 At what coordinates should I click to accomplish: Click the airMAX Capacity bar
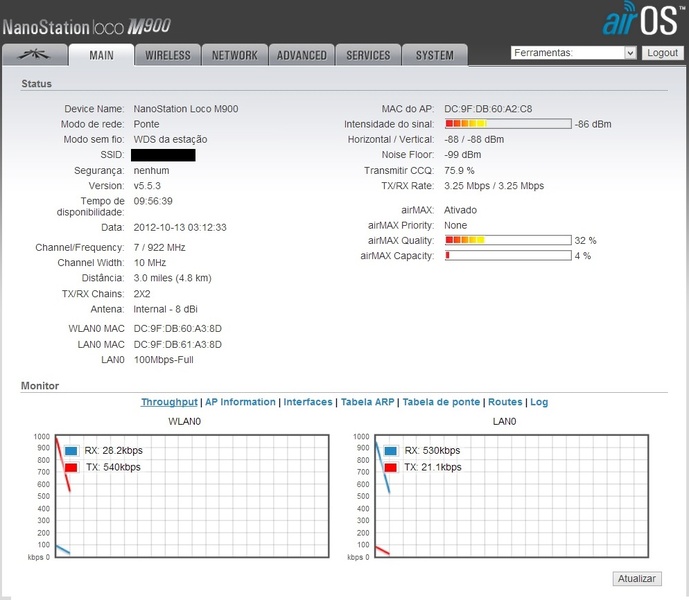(508, 255)
